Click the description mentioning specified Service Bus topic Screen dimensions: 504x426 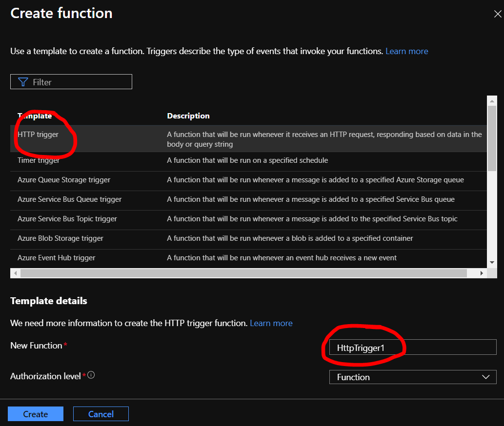pos(312,219)
